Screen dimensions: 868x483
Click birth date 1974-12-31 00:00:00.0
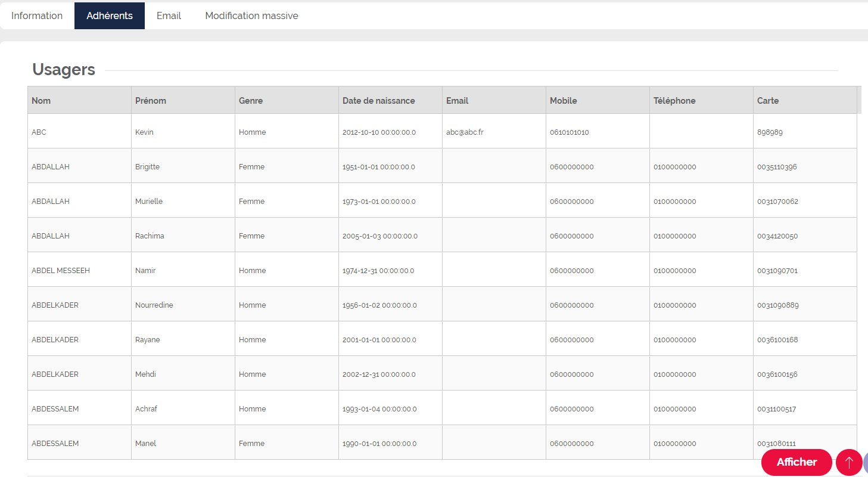click(x=378, y=271)
